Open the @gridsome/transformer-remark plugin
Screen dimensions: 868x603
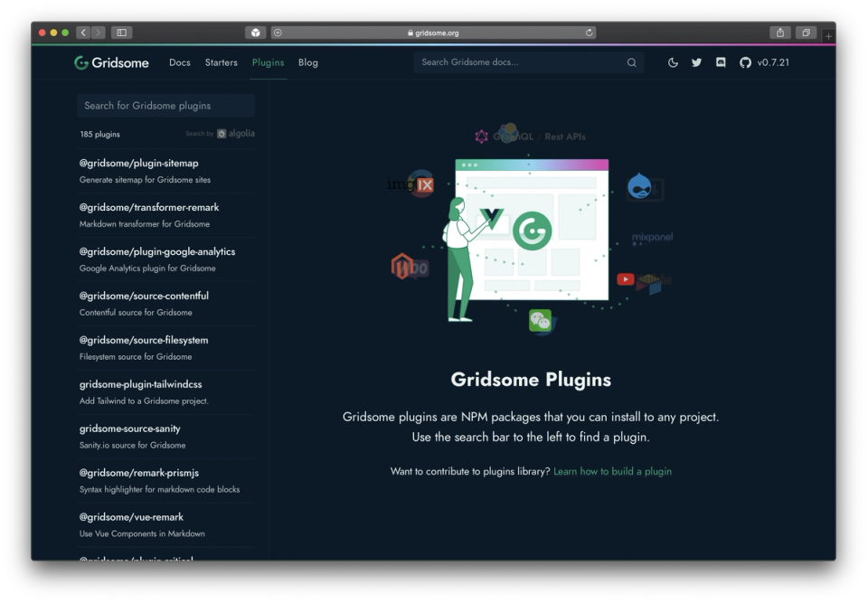[x=149, y=208]
